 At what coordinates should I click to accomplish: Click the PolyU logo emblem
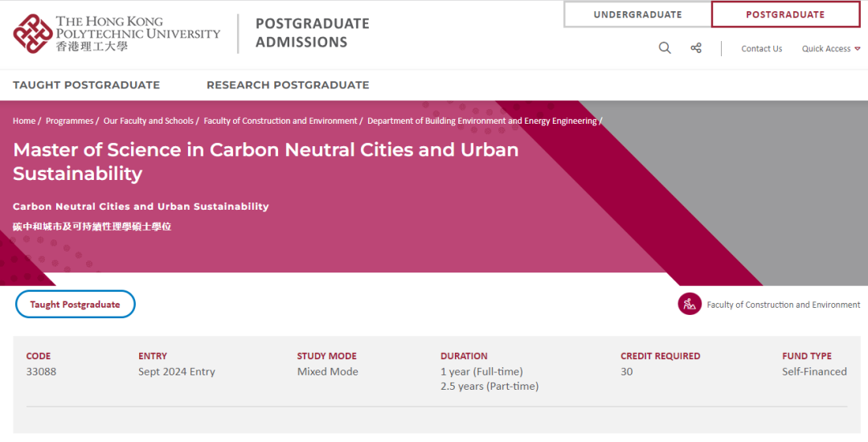click(33, 34)
